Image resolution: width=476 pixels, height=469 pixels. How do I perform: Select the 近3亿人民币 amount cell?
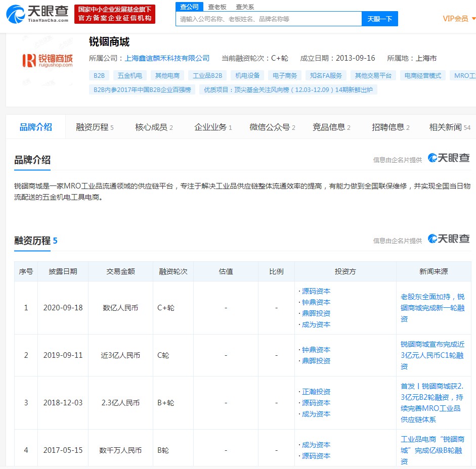[120, 355]
